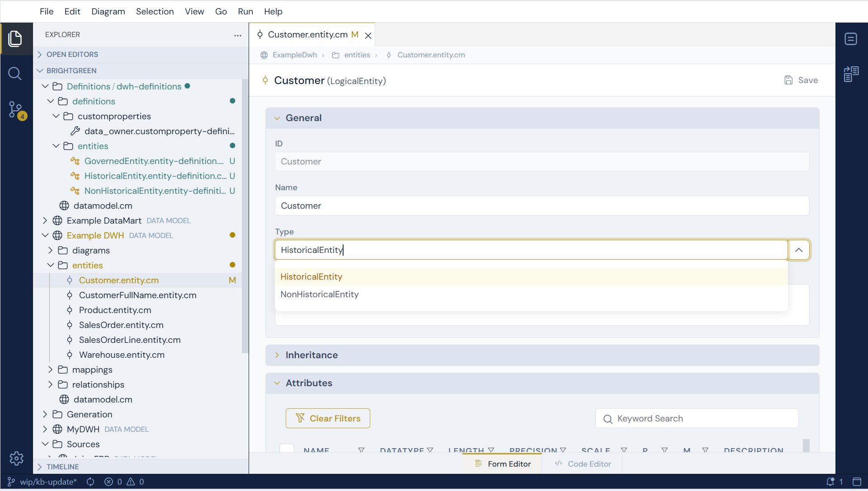This screenshot has width=868, height=491.
Task: Click the filter icon on SCALE column
Action: (x=624, y=450)
